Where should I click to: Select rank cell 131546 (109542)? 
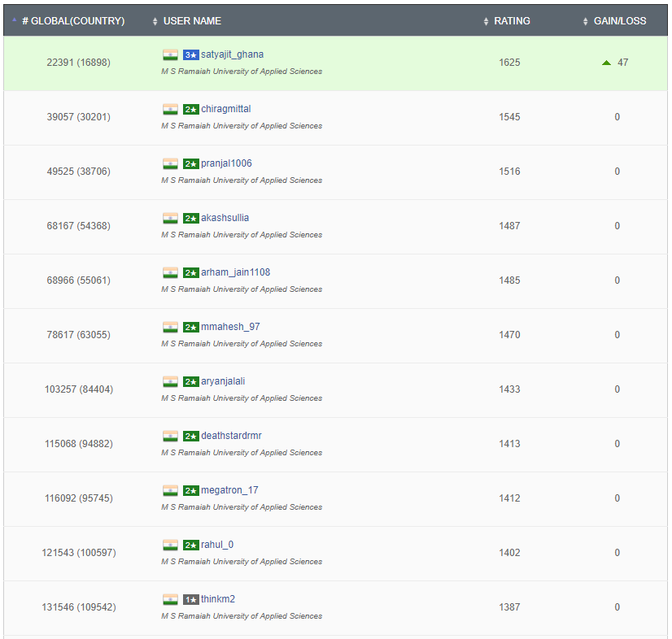coord(78,606)
